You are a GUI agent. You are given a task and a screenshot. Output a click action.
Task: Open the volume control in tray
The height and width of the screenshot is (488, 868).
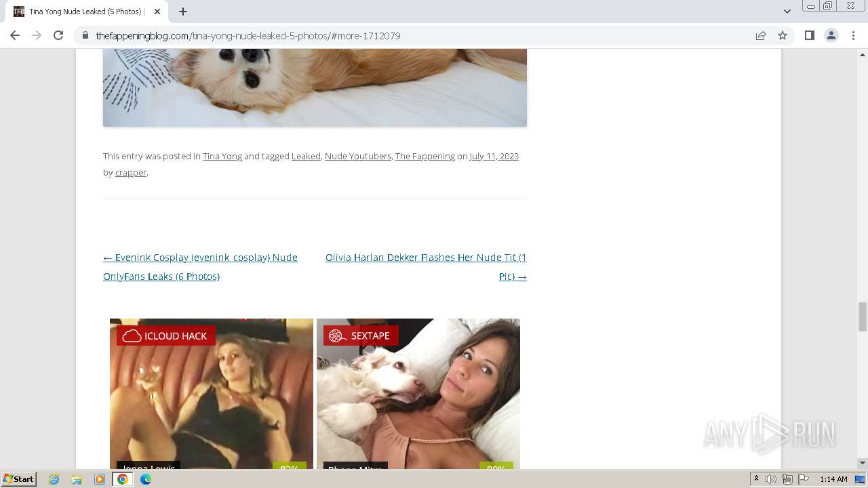771,479
